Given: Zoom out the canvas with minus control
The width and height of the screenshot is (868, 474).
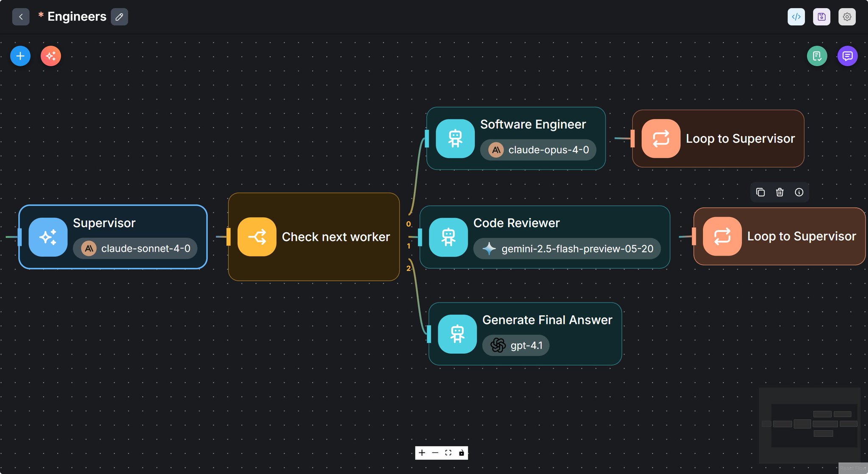Looking at the screenshot, I should tap(435, 453).
